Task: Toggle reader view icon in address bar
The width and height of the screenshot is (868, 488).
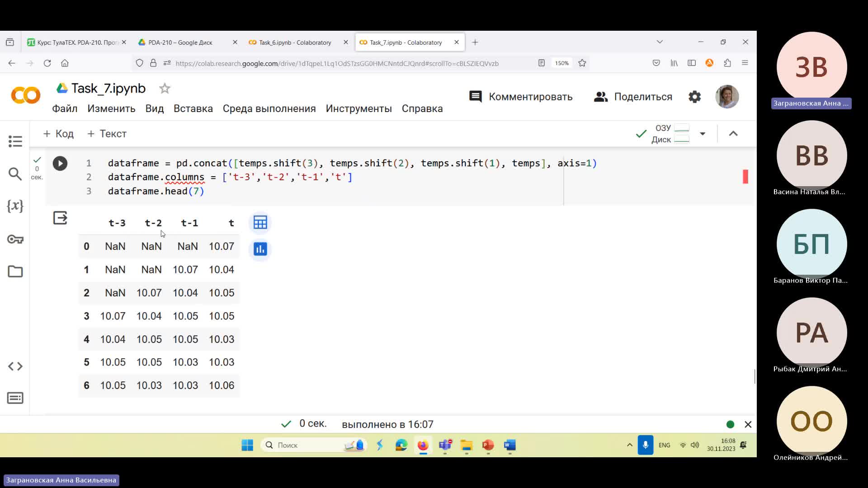Action: (x=541, y=63)
